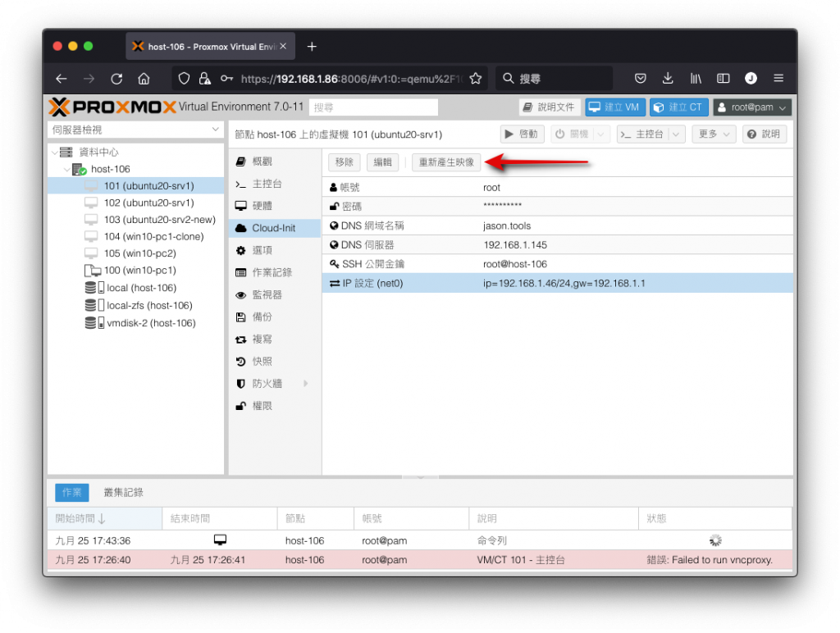Open 作業記錄 task history
The width and height of the screenshot is (840, 633).
coord(275,272)
